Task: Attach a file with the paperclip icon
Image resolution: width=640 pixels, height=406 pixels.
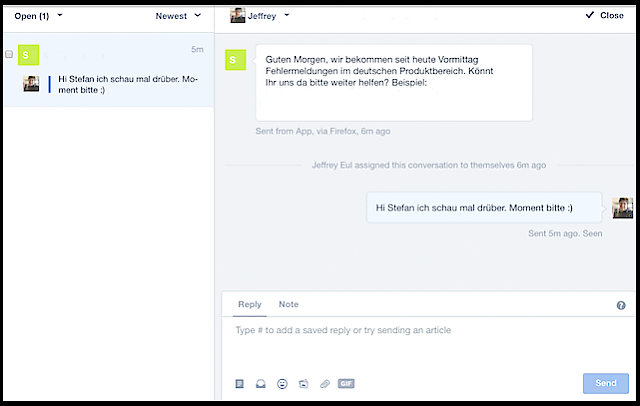Action: [x=324, y=383]
